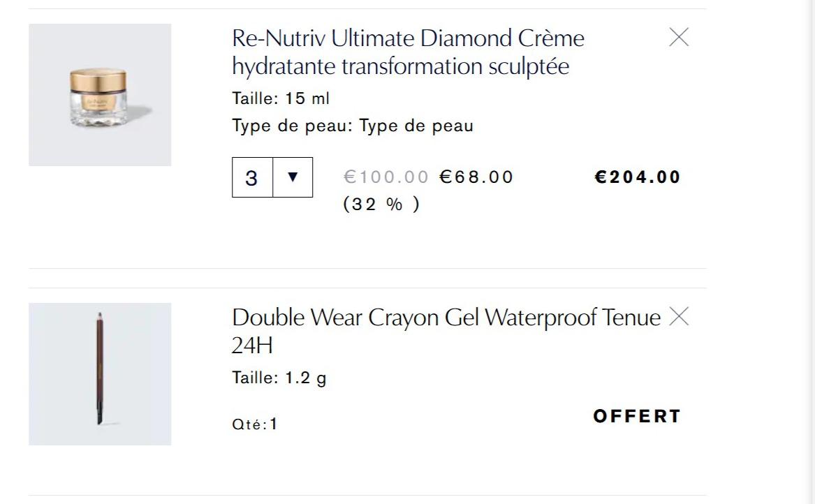This screenshot has height=504, width=815.
Task: Click the OFFERT free gift label
Action: [637, 416]
